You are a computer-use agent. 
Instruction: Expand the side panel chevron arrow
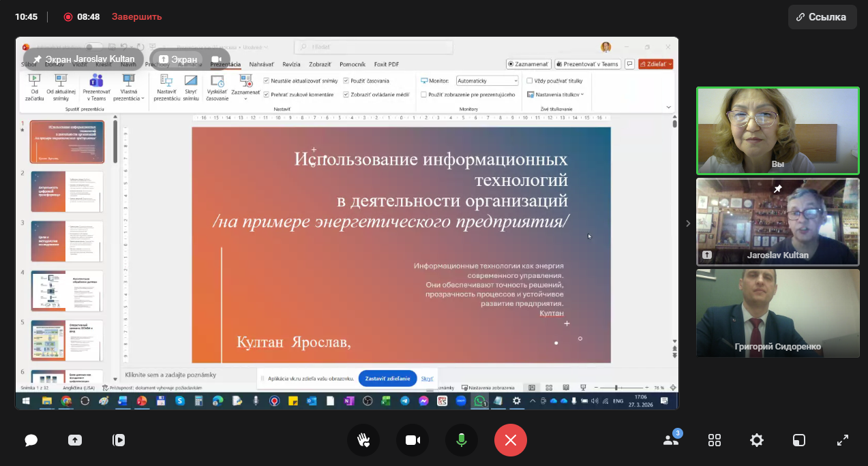pos(688,223)
